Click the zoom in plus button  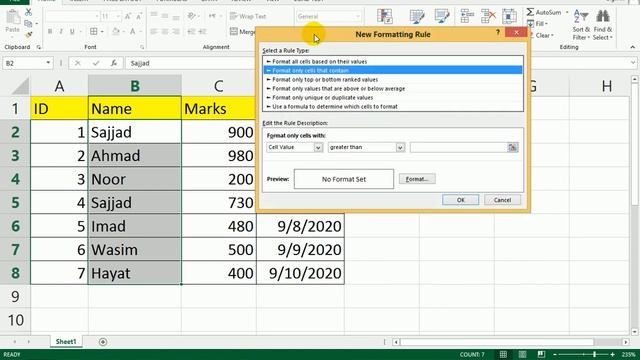tap(612, 354)
